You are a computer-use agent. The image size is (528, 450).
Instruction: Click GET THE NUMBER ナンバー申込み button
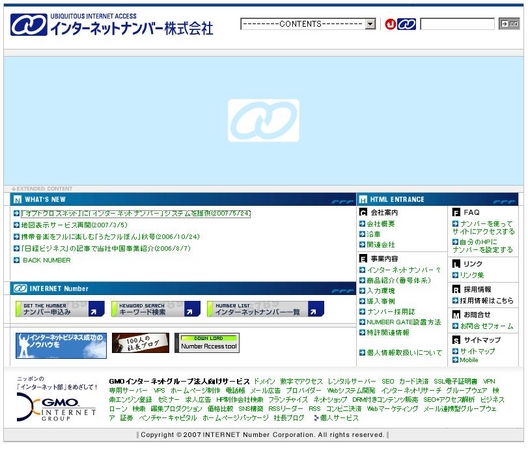(60, 309)
